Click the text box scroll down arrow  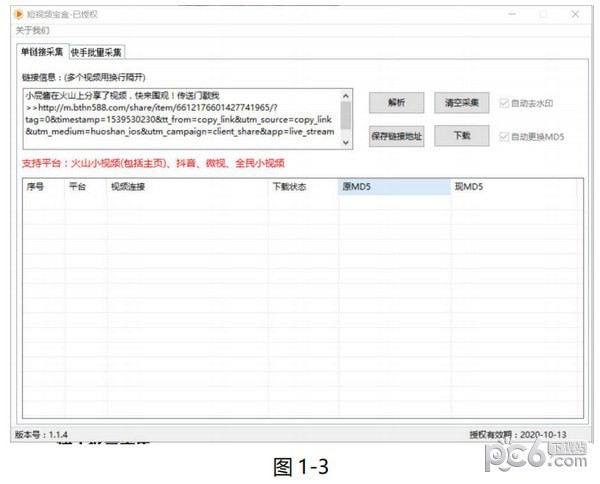(x=346, y=142)
